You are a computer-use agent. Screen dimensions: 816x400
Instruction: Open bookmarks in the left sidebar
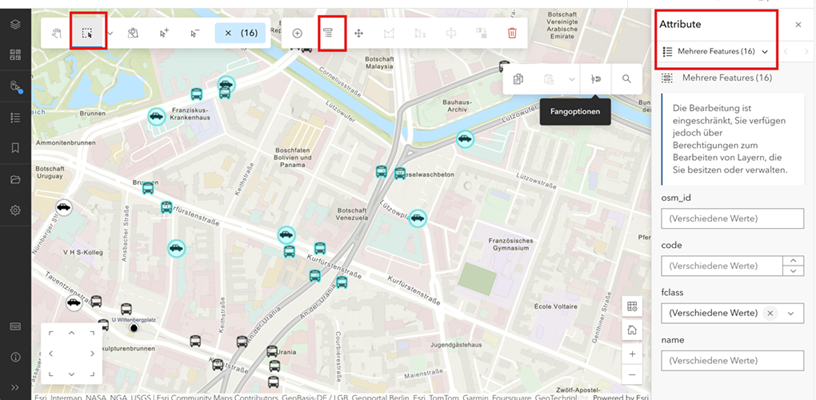coord(15,148)
